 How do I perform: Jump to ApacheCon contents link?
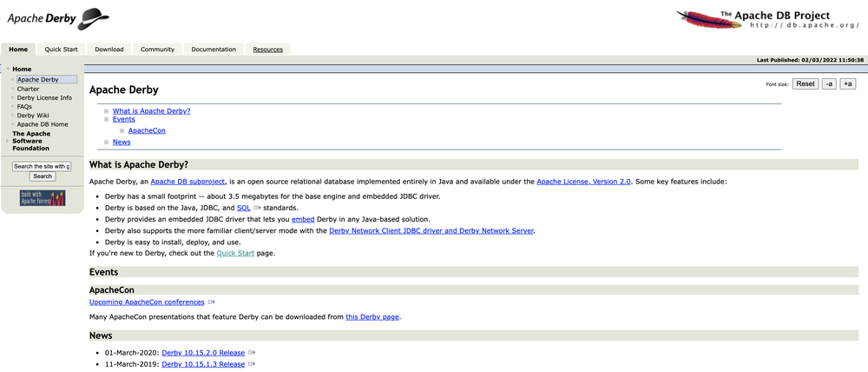[x=147, y=131]
